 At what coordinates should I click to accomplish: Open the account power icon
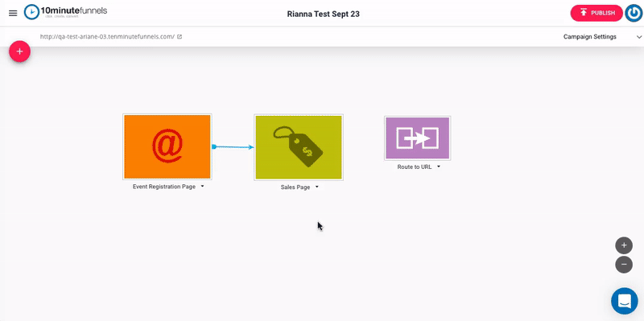click(x=634, y=13)
